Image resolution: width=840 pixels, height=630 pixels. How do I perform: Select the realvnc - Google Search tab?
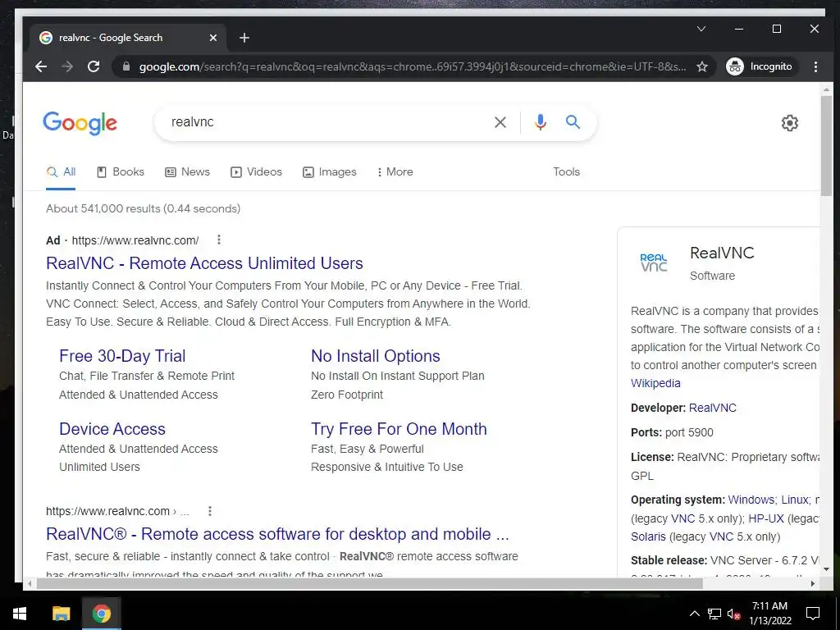(129, 38)
